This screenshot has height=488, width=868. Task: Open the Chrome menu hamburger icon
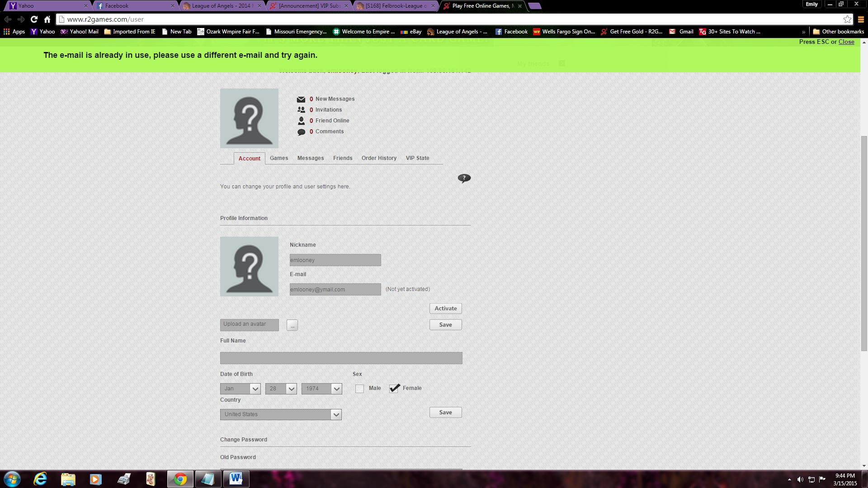click(861, 19)
